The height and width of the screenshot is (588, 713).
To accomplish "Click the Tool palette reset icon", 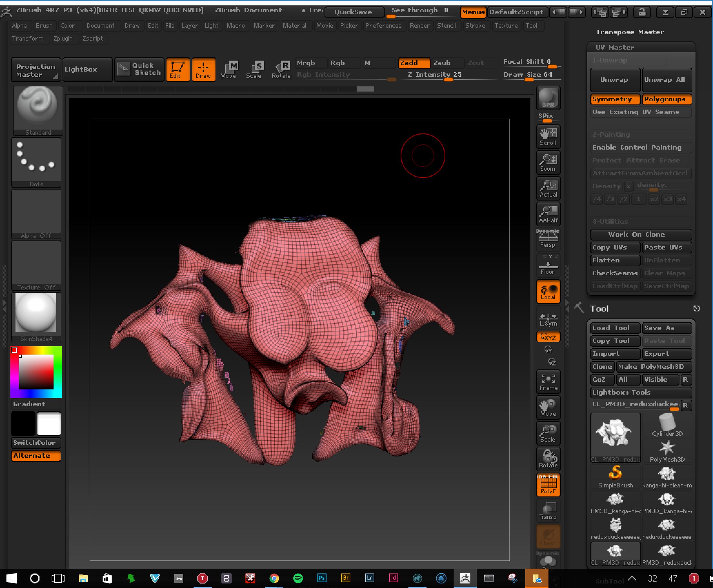I will click(697, 308).
